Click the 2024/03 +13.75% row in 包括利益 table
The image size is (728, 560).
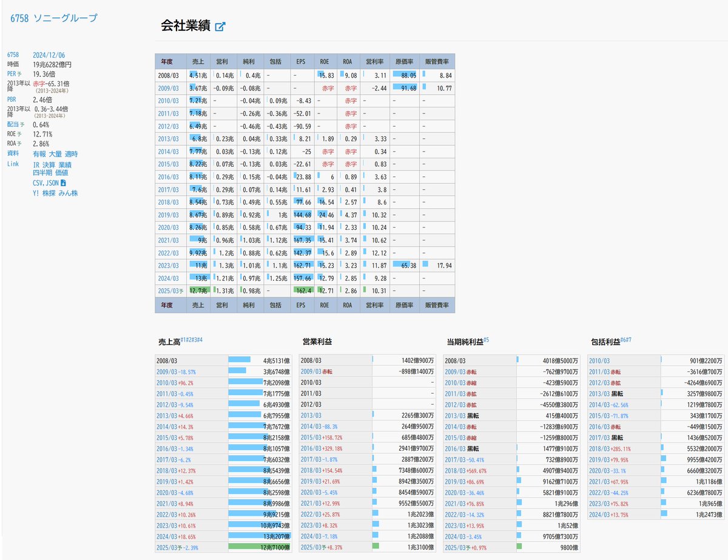tap(656, 514)
